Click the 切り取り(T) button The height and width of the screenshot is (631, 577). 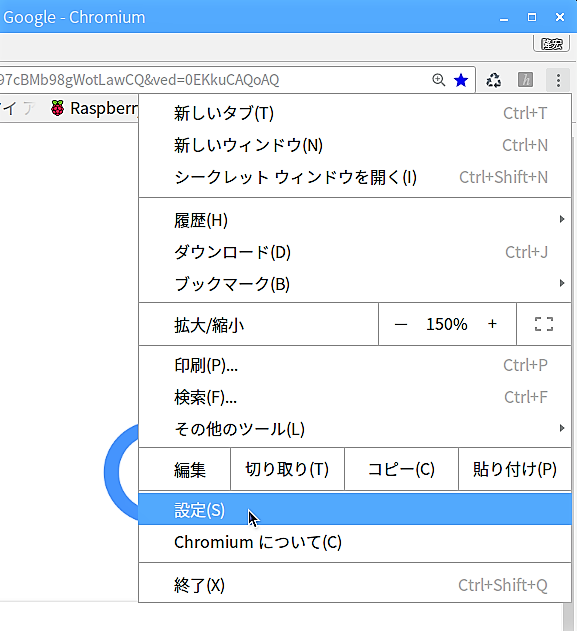pos(287,469)
